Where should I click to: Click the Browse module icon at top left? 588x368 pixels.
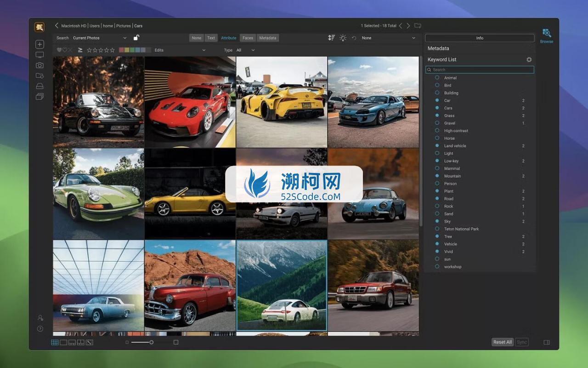(40, 27)
